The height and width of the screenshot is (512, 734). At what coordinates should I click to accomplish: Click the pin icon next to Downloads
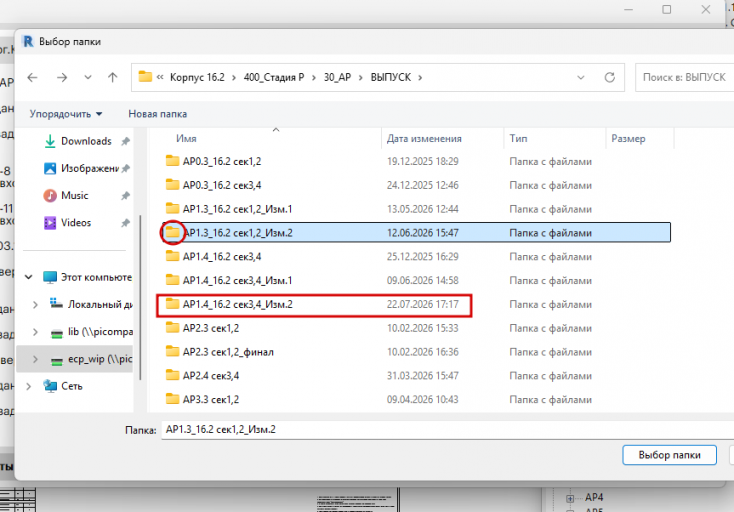pyautogui.click(x=125, y=141)
